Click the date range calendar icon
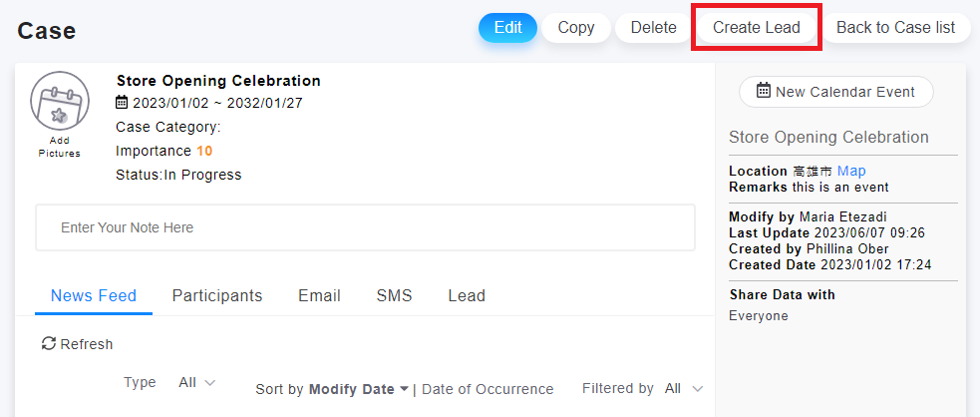Image resolution: width=980 pixels, height=417 pixels. (122, 102)
